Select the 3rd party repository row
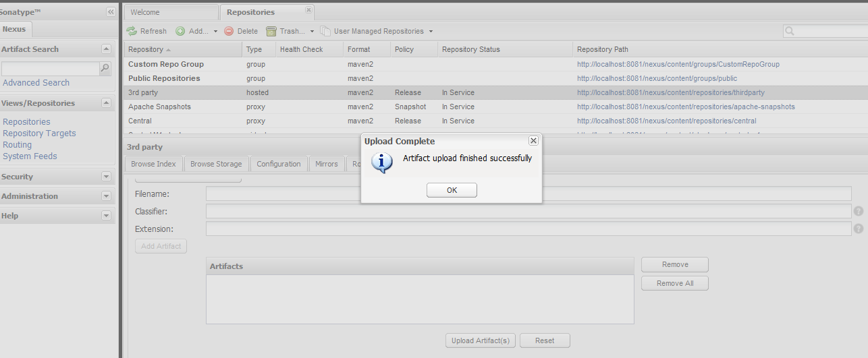This screenshot has height=358, width=868. coord(496,92)
